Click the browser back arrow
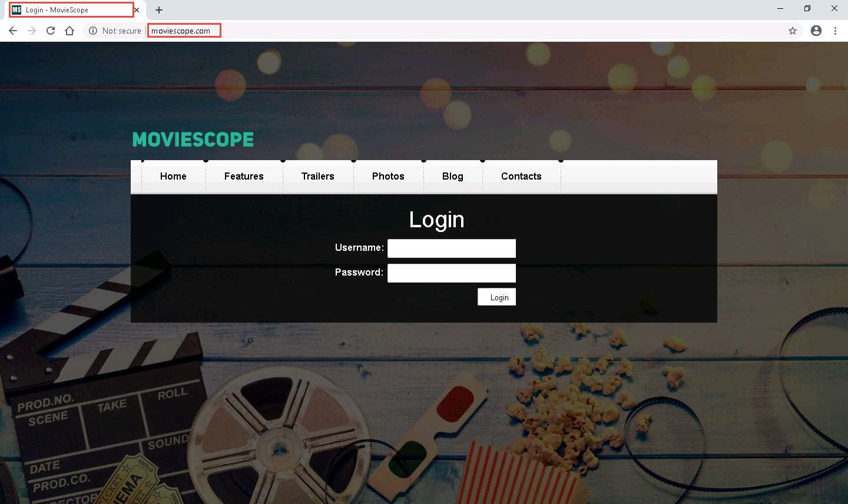Screen dimensions: 848x504 pos(13,31)
